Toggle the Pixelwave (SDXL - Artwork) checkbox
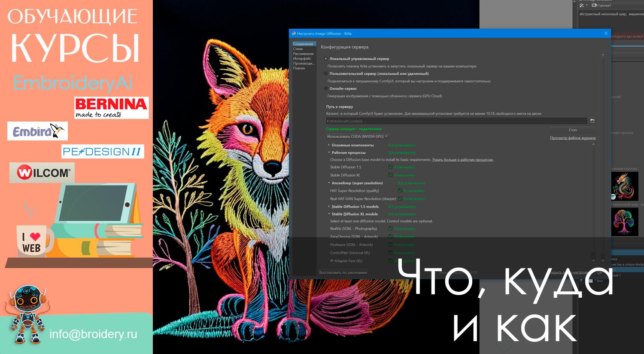The width and height of the screenshot is (644, 354). tap(390, 245)
